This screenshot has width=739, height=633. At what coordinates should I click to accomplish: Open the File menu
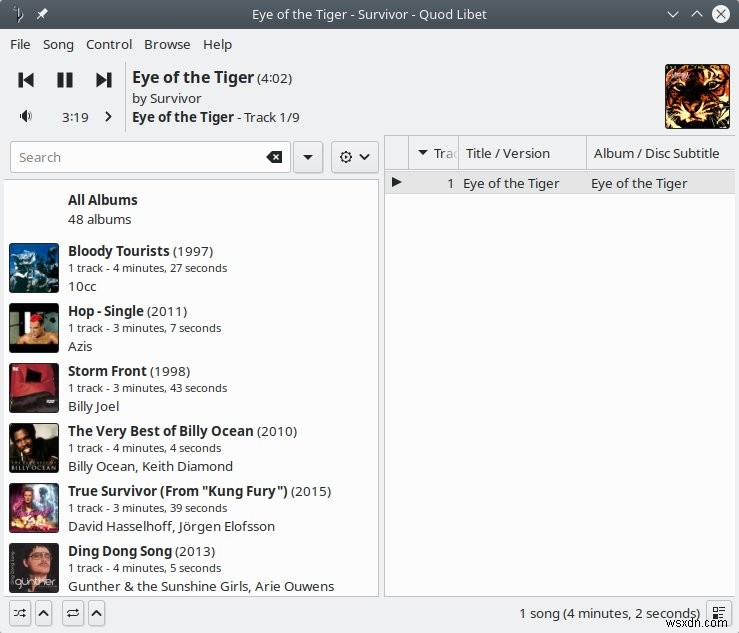point(20,44)
